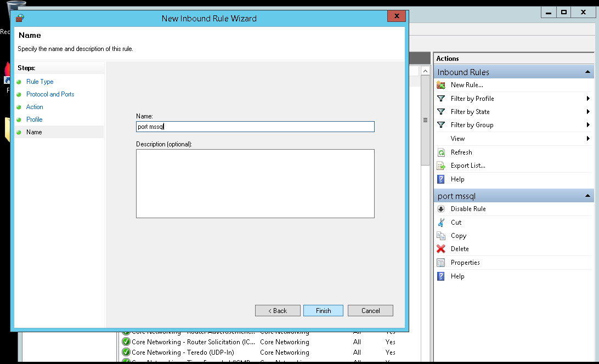Click the Filter by Profile funnel icon
599x364 pixels.
click(x=441, y=99)
